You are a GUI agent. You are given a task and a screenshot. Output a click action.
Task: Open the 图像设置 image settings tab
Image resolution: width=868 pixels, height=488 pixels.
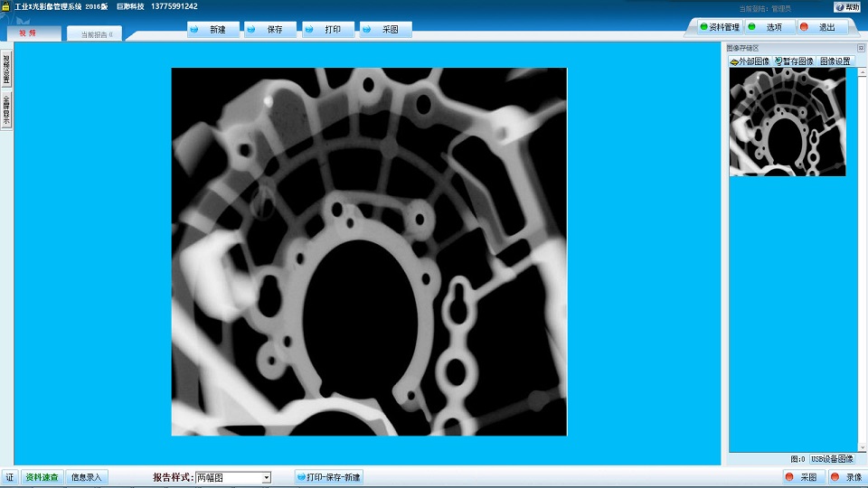[x=835, y=61]
